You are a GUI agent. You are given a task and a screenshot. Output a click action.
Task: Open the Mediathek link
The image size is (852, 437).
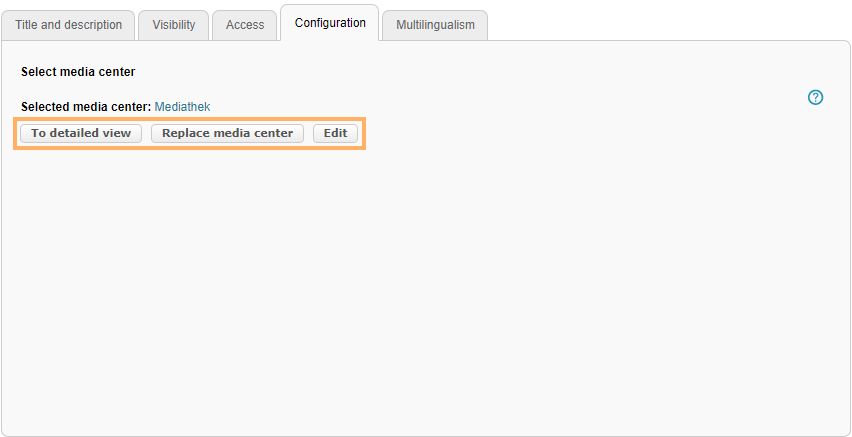coord(182,106)
